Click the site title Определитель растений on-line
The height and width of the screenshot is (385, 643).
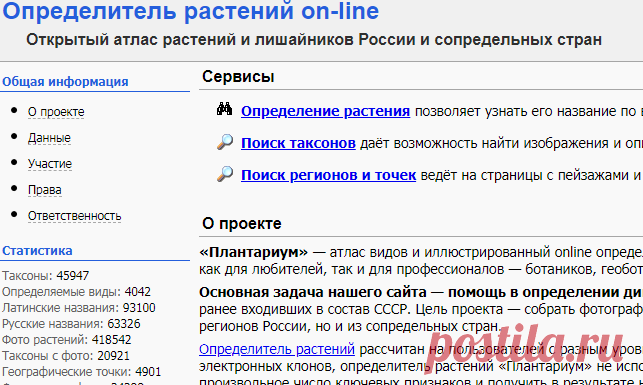191,11
